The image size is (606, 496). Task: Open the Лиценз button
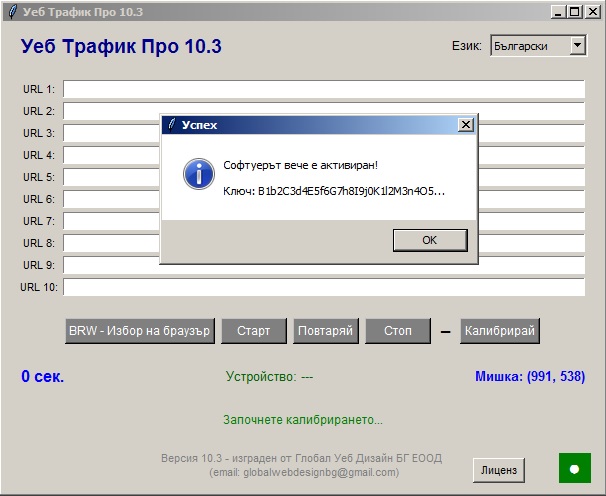click(x=499, y=470)
